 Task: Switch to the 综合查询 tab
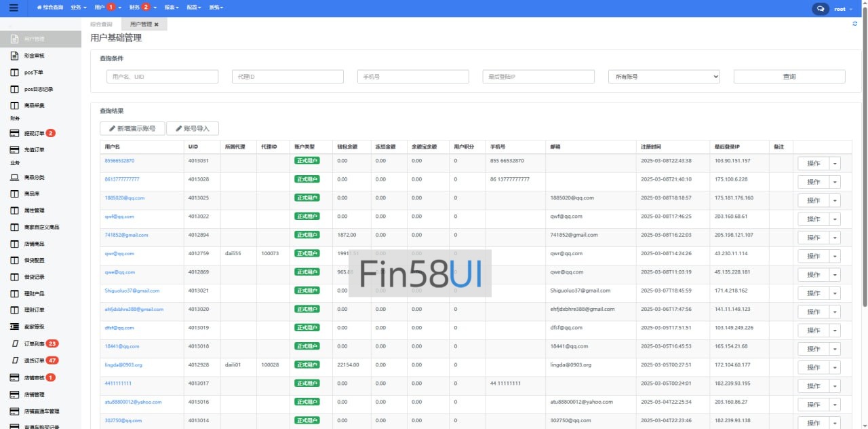pyautogui.click(x=101, y=24)
